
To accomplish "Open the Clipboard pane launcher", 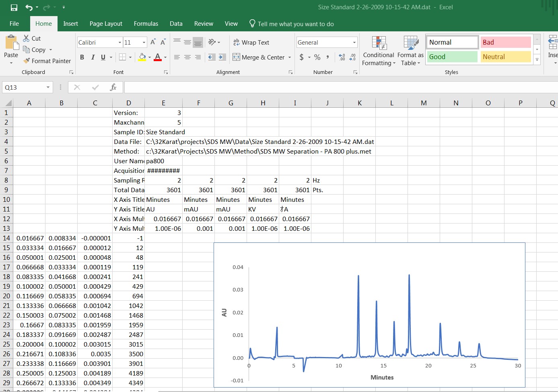I will pyautogui.click(x=71, y=72).
